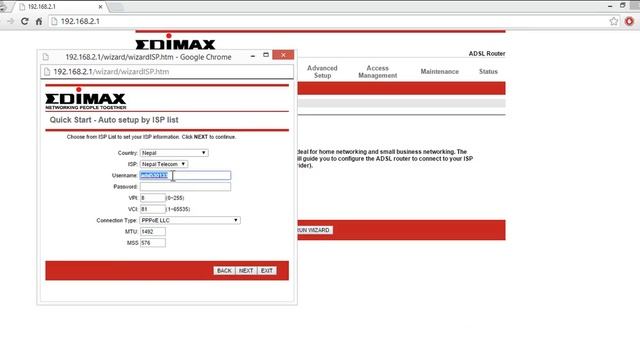This screenshot has height=360, width=640.
Task: Click the VPI value field
Action: click(x=153, y=198)
